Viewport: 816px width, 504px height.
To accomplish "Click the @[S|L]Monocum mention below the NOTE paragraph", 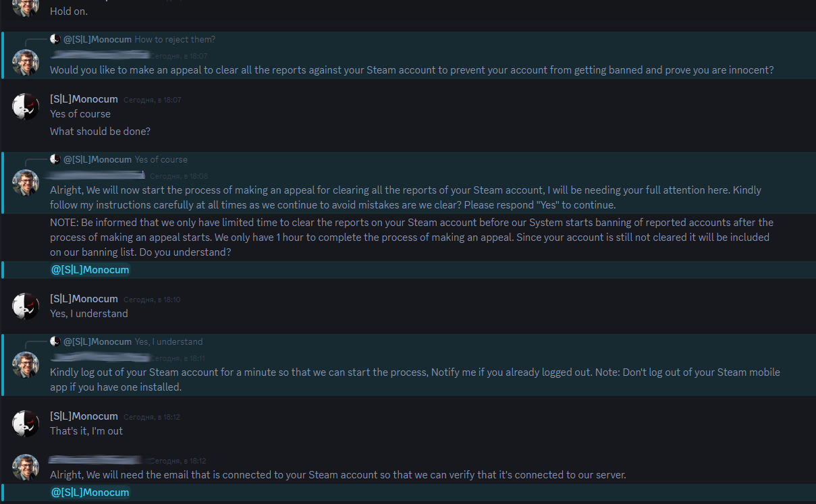I will tap(90, 270).
